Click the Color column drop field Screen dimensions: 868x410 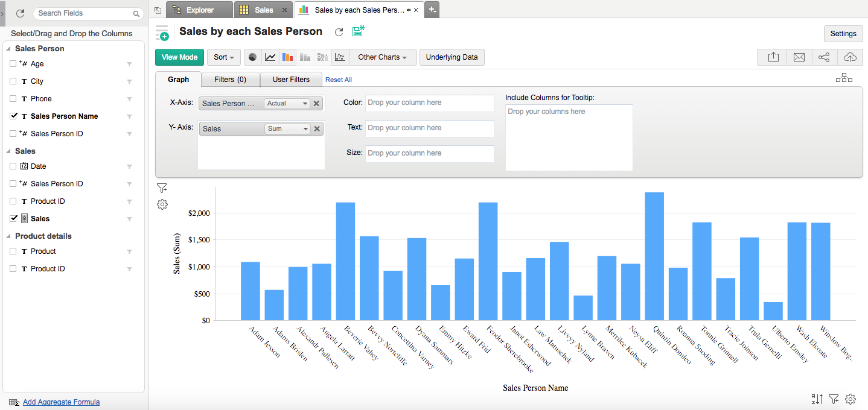[430, 103]
